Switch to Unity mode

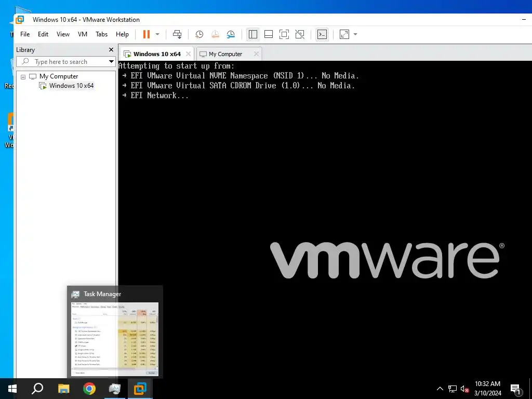click(300, 34)
